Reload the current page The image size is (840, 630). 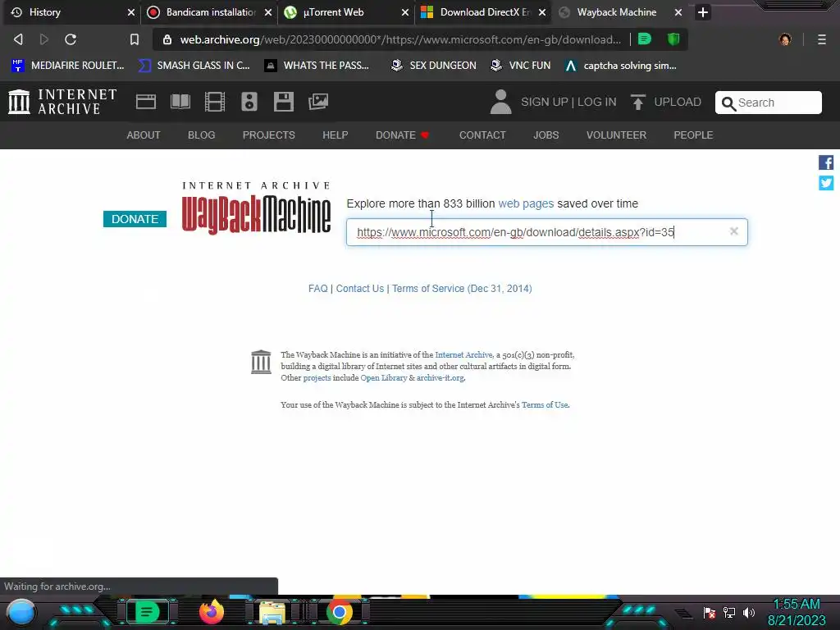pos(71,39)
